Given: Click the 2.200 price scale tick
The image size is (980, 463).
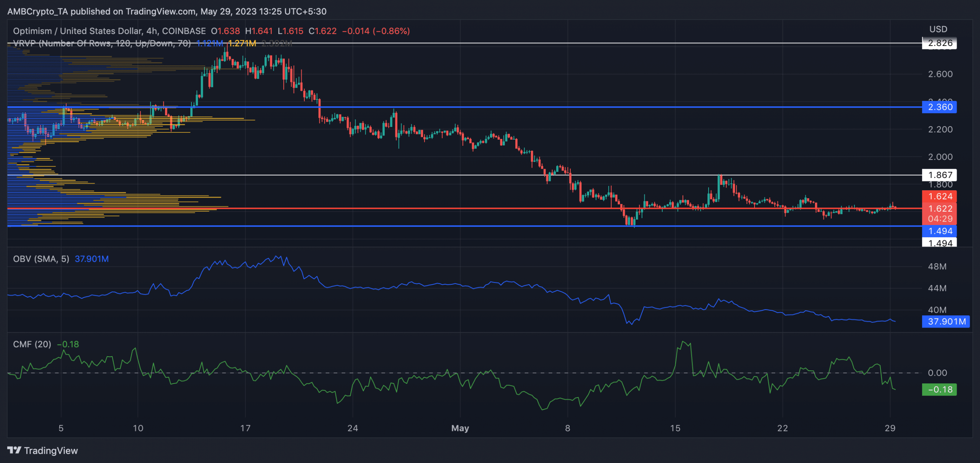Looking at the screenshot, I should 940,129.
